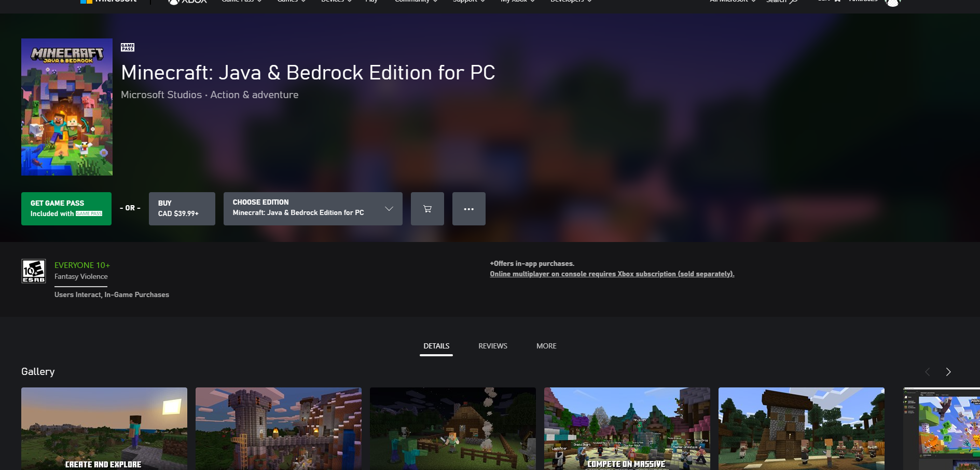The height and width of the screenshot is (470, 980).
Task: Open the Minecraft Java & Bedrock box art
Action: (67, 107)
